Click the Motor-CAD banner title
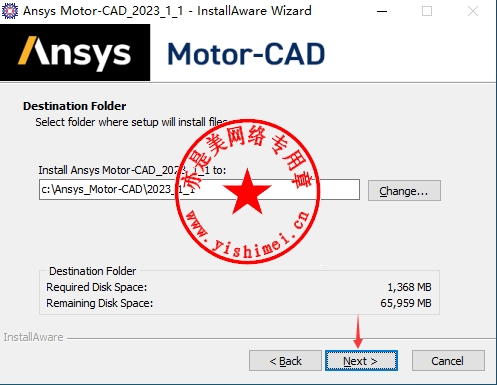 point(246,54)
